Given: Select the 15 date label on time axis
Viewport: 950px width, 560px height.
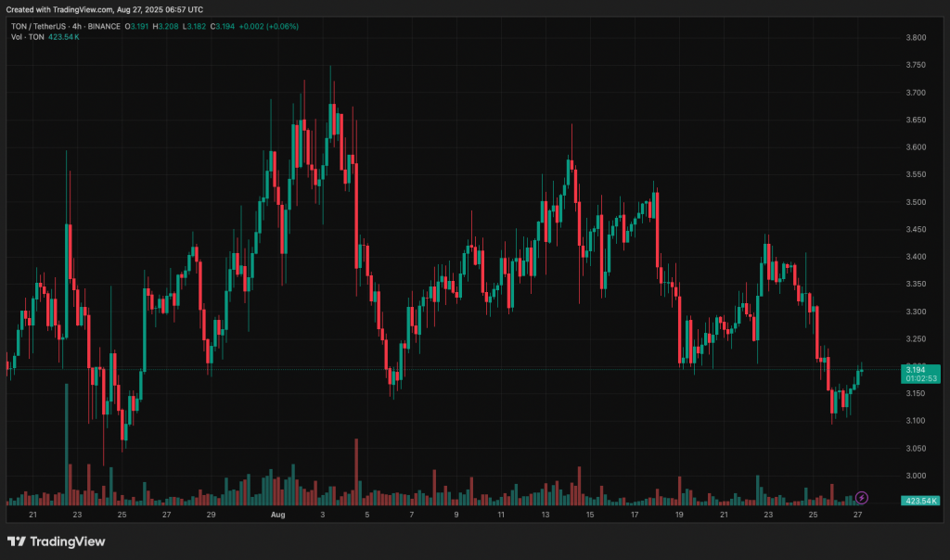Looking at the screenshot, I should click(x=590, y=514).
